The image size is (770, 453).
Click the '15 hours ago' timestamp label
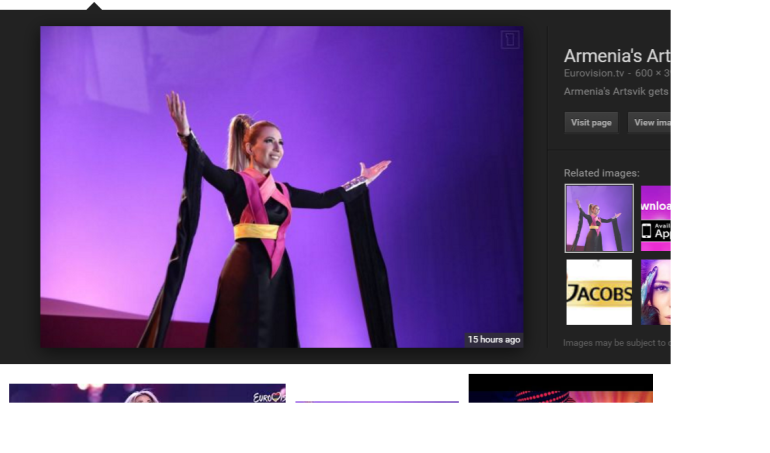494,340
